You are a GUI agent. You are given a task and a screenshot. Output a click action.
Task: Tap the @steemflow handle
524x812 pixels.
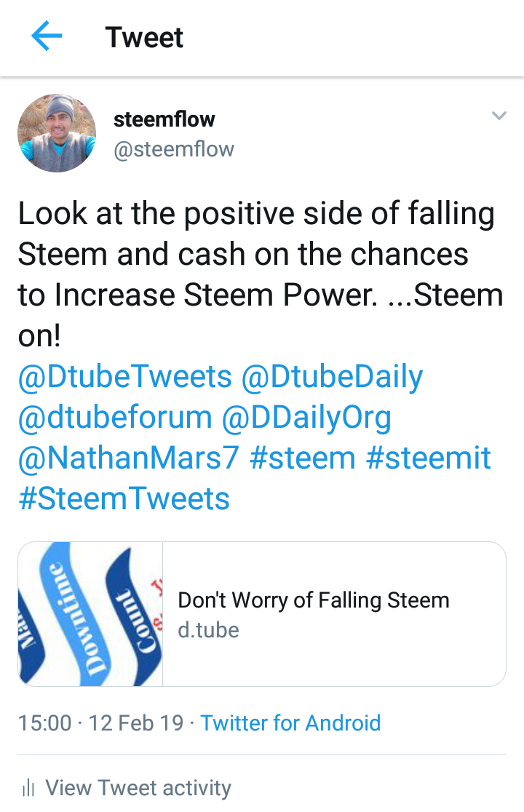click(x=174, y=149)
